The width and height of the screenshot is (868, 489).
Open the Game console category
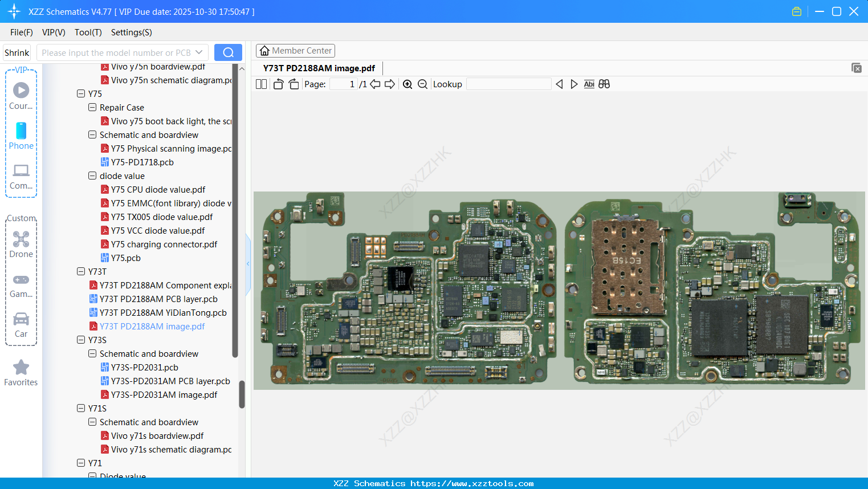[21, 285]
